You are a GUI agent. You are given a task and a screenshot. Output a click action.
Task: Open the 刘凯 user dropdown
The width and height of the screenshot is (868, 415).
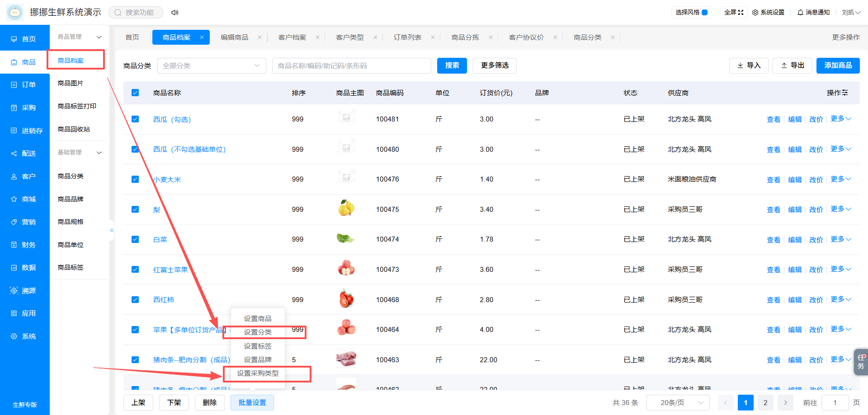(851, 13)
